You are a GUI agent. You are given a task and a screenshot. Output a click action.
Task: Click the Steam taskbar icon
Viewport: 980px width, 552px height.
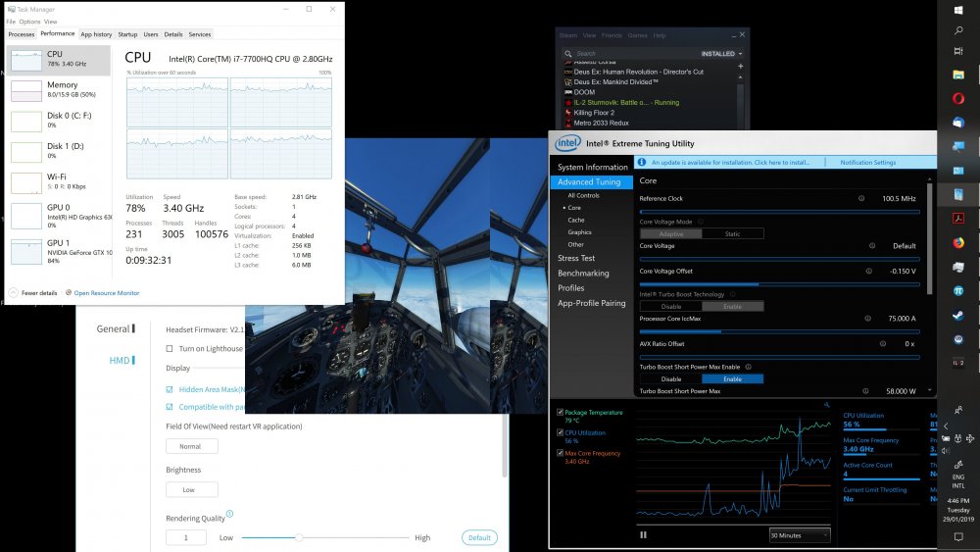[958, 316]
